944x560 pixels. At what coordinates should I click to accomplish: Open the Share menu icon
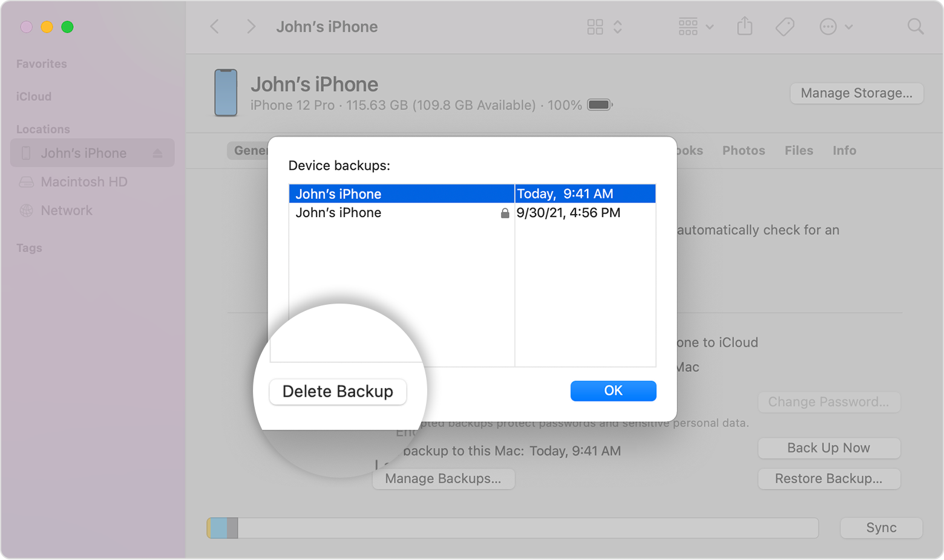point(745,27)
